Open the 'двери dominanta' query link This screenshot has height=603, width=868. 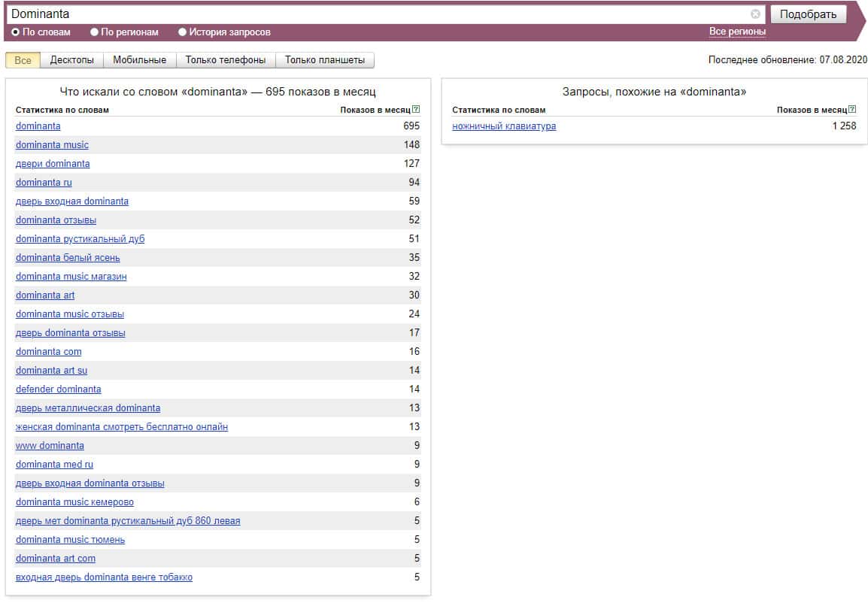coord(53,164)
